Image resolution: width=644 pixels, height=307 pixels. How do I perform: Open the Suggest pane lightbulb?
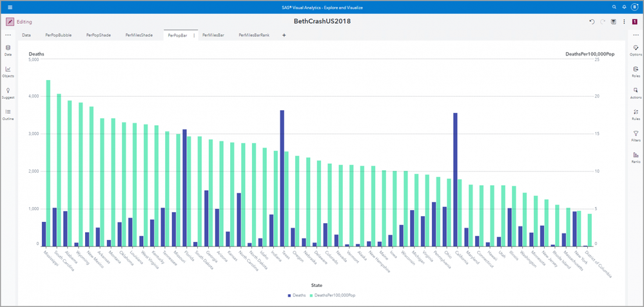pyautogui.click(x=8, y=94)
